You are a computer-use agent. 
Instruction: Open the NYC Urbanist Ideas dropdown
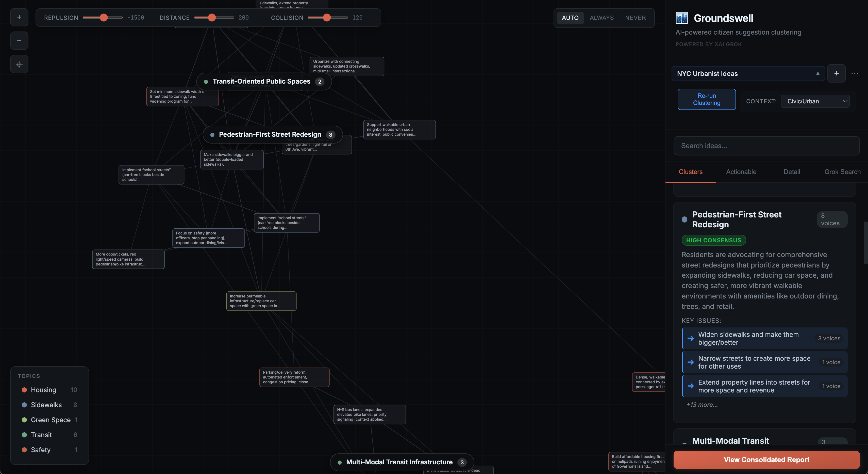tap(748, 73)
